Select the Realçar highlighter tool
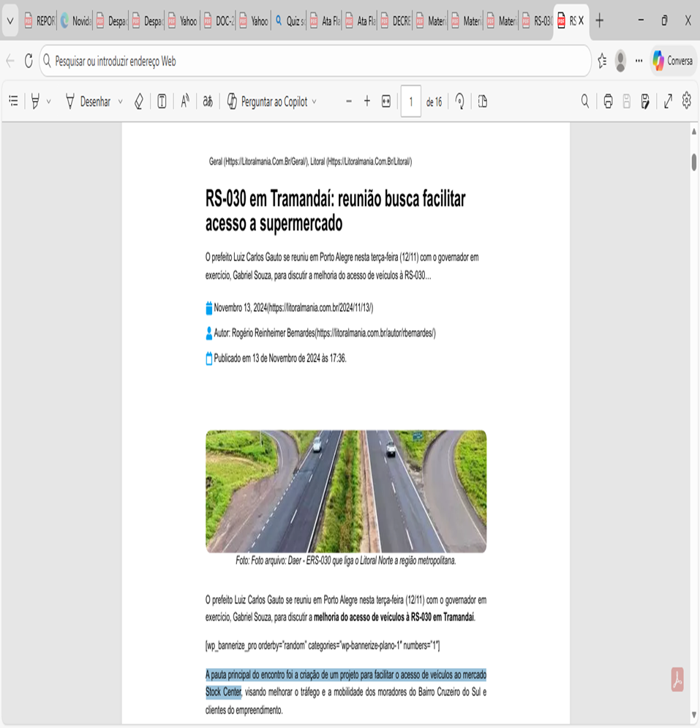The width and height of the screenshot is (700, 728). 35,102
